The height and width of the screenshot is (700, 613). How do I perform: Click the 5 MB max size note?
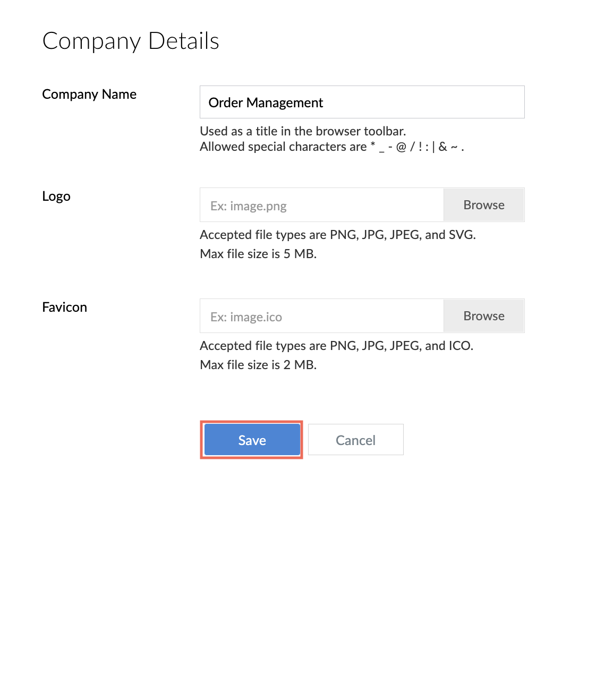tap(258, 254)
